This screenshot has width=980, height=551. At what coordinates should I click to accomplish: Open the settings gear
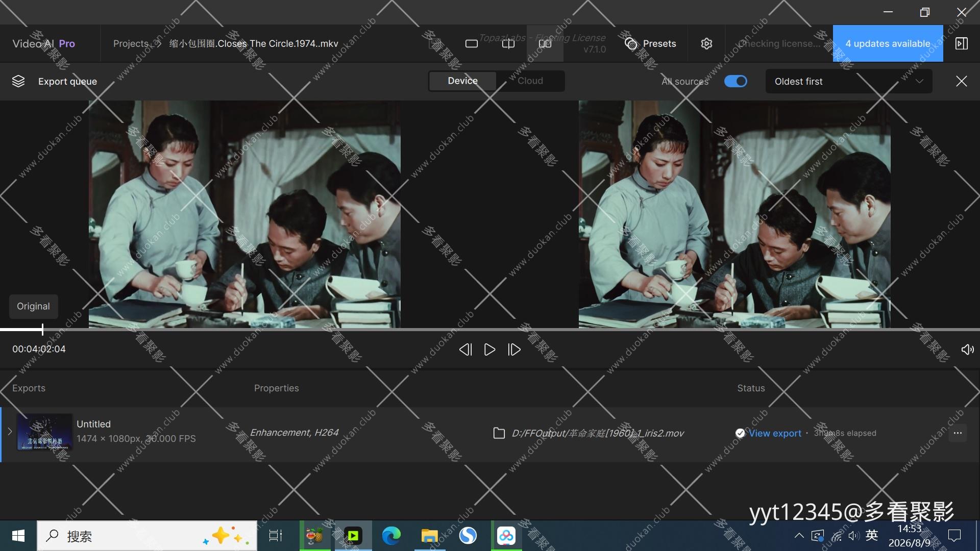[706, 44]
